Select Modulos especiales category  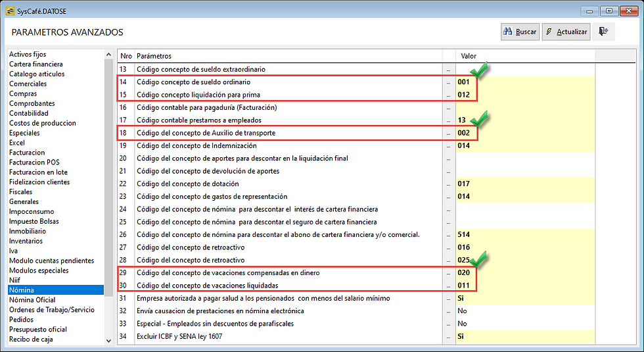coord(39,270)
